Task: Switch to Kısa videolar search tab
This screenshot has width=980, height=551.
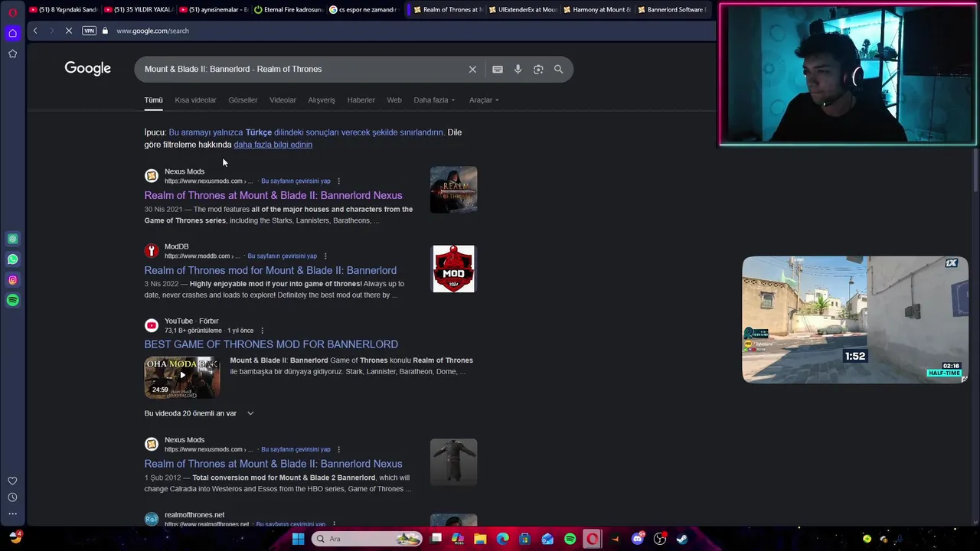Action: coord(195,100)
